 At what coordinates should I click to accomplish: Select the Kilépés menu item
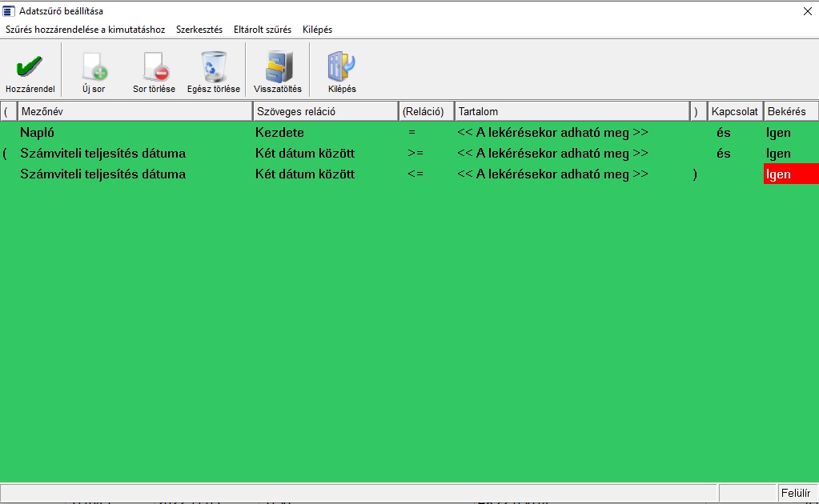pyautogui.click(x=317, y=30)
